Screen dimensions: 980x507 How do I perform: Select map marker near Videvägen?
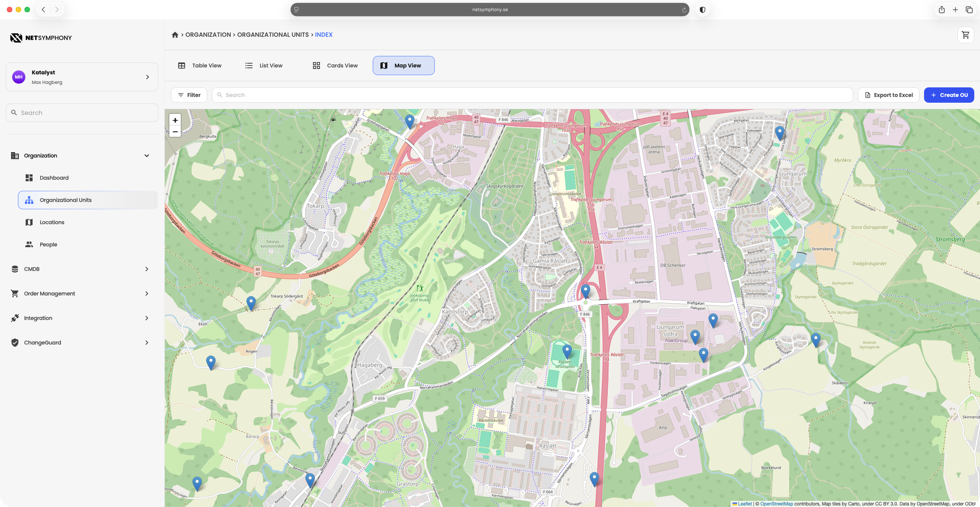coord(779,133)
